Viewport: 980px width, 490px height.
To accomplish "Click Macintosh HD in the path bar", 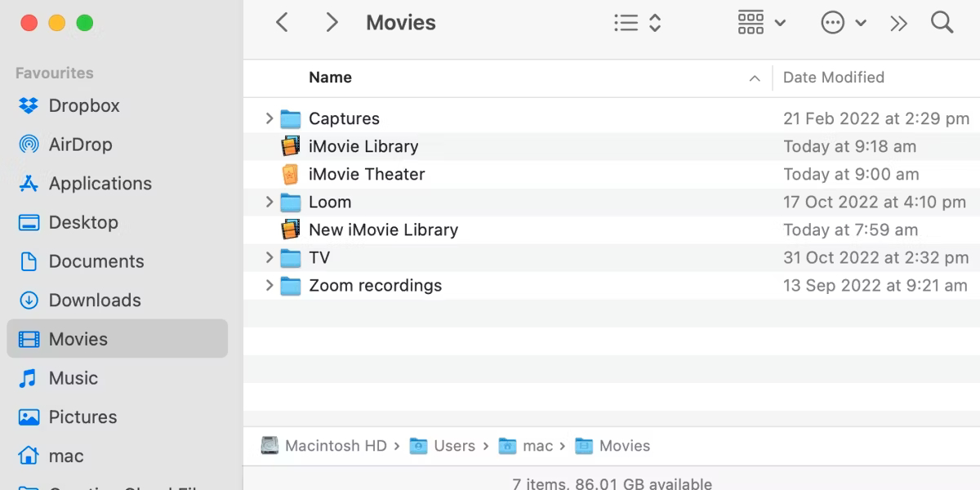I will 323,446.
